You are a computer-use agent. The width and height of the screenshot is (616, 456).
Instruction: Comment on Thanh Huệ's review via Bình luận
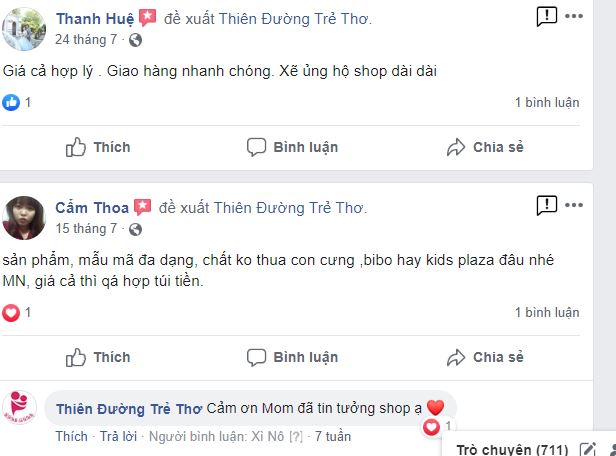tap(292, 147)
